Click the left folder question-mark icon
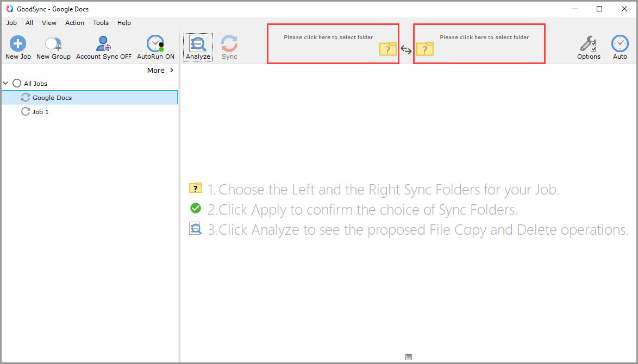The height and width of the screenshot is (364, 638). point(387,49)
